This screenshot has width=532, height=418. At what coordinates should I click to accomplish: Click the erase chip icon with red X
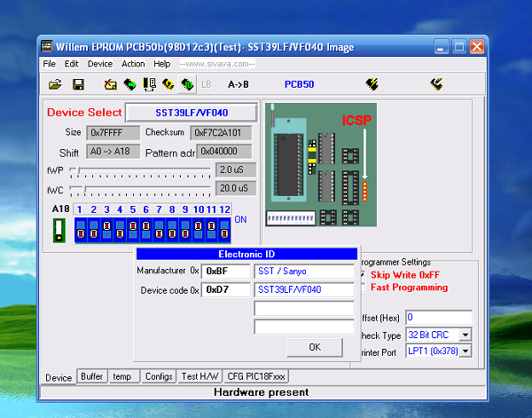pos(110,84)
